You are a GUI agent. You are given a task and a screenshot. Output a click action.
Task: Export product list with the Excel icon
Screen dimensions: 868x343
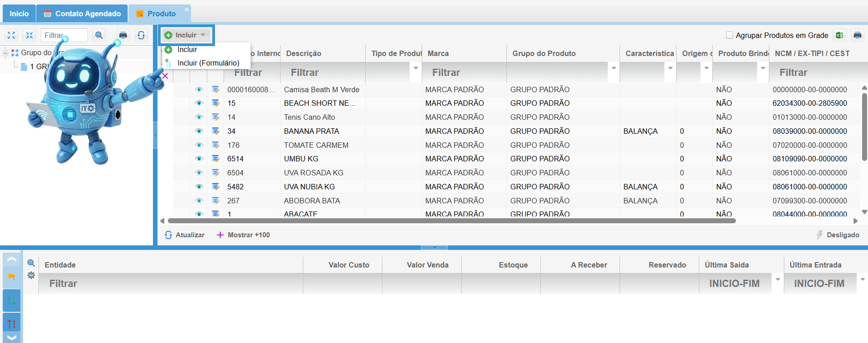[839, 35]
